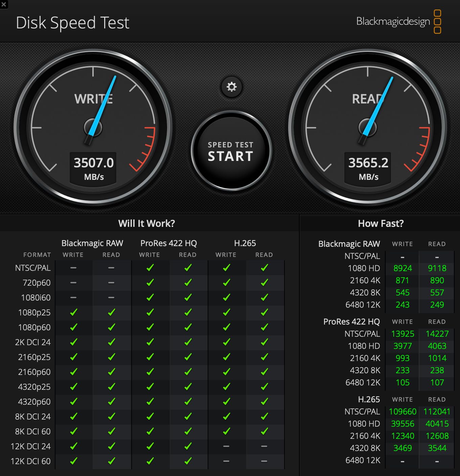Click Blackmagic RAW 6480 12K write value 243
Image resolution: width=460 pixels, height=476 pixels.
point(402,305)
